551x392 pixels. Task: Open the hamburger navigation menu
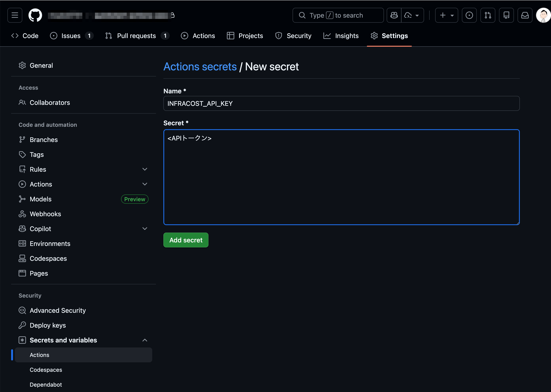15,15
